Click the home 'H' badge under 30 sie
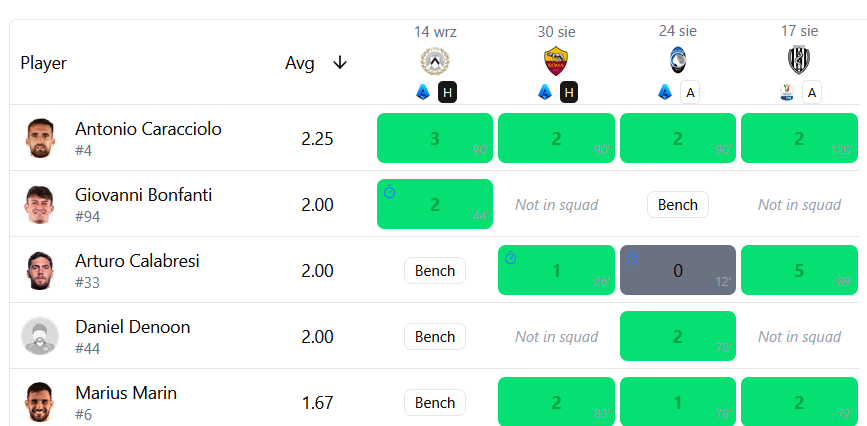This screenshot has width=867, height=426. [569, 92]
